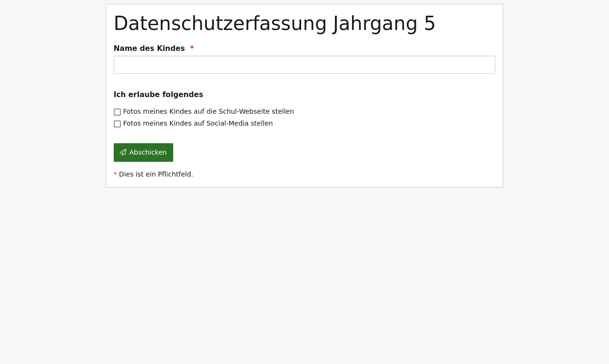The height and width of the screenshot is (364, 609).
Task: Click the Datenschutzerfassung Jahrgang 5 title
Action: (275, 23)
